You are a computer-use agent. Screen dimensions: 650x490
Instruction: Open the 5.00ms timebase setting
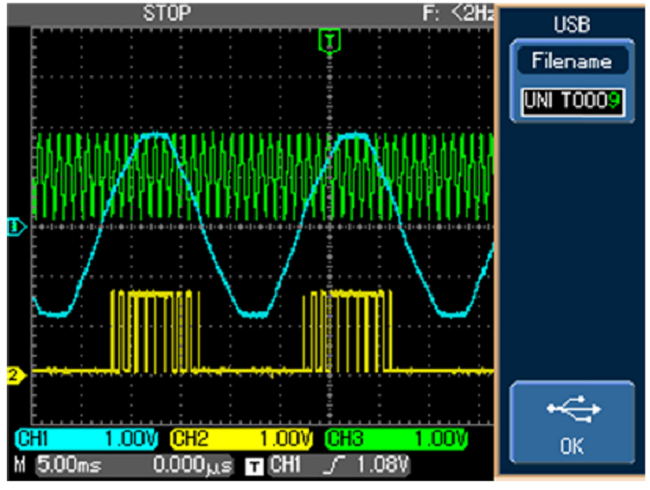66,465
